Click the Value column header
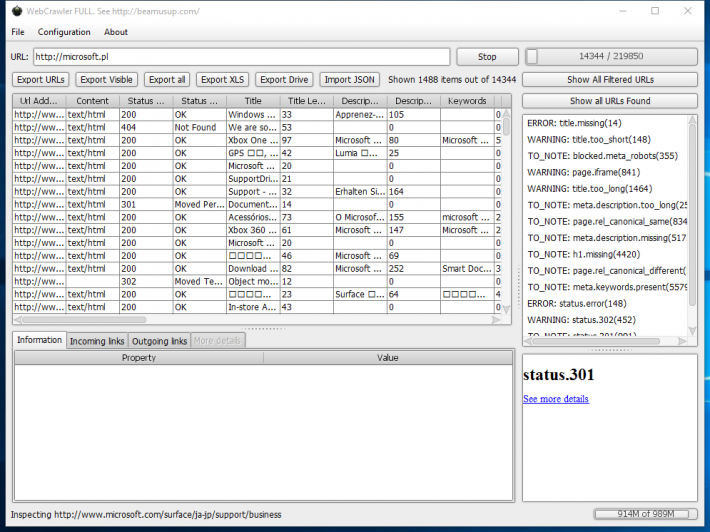The width and height of the screenshot is (710, 532). click(388, 358)
